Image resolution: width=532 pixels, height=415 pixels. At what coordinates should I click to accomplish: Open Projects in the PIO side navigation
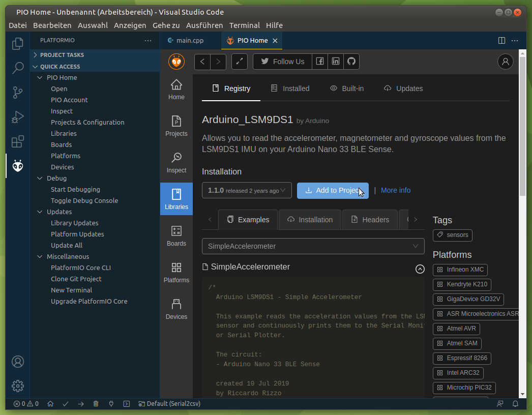(176, 126)
